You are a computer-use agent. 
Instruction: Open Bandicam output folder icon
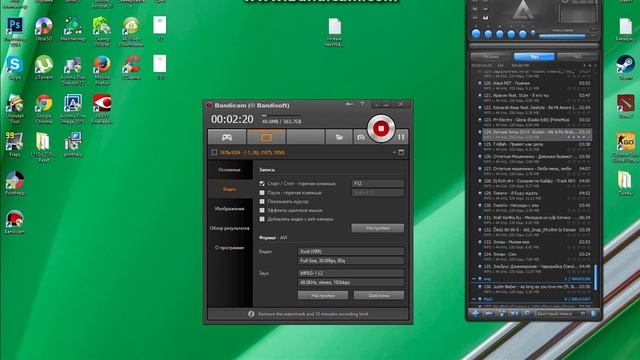click(x=339, y=137)
